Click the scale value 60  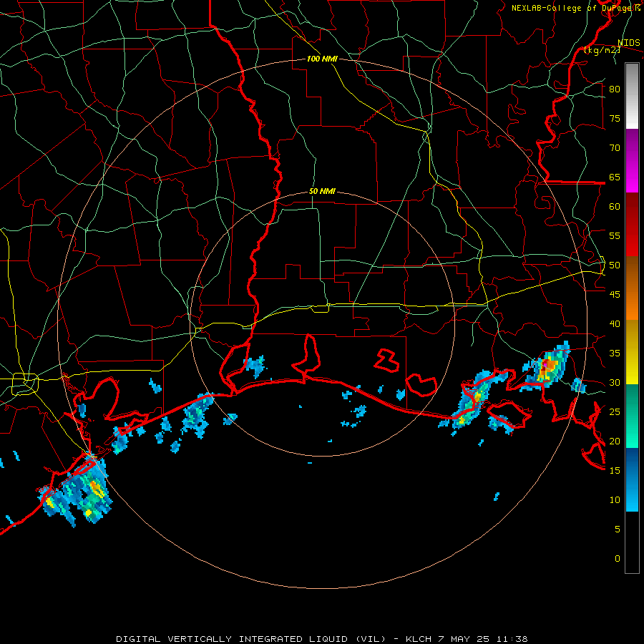(x=615, y=207)
